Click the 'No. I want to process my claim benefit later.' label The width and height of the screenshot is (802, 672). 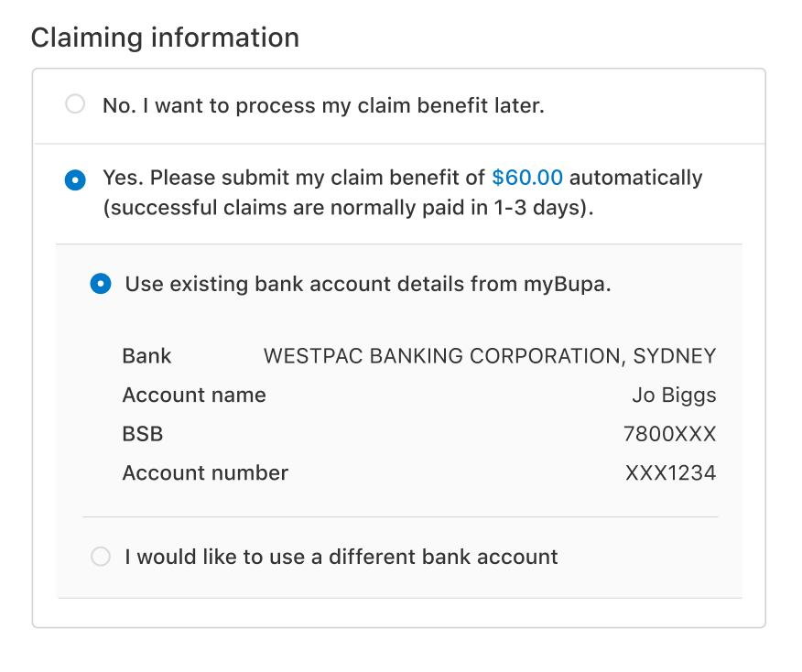point(323,106)
